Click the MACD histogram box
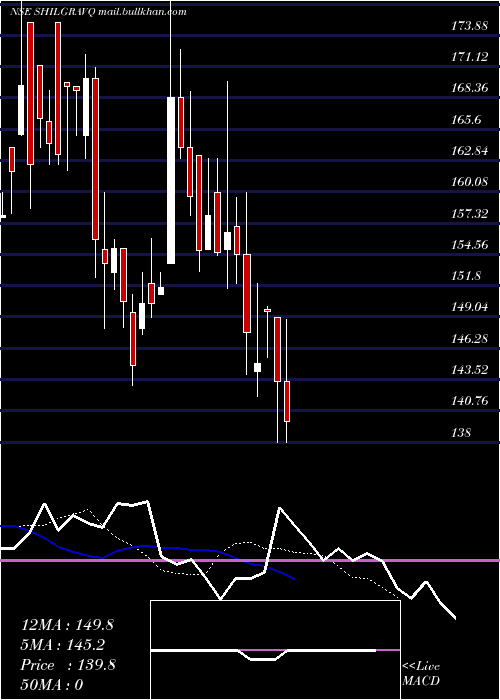The width and height of the screenshot is (500, 700). tap(275, 650)
